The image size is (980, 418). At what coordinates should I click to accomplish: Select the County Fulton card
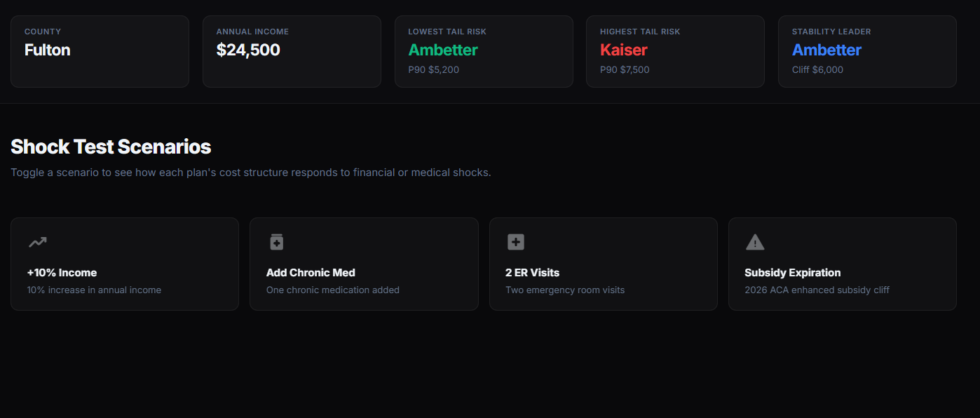click(100, 52)
